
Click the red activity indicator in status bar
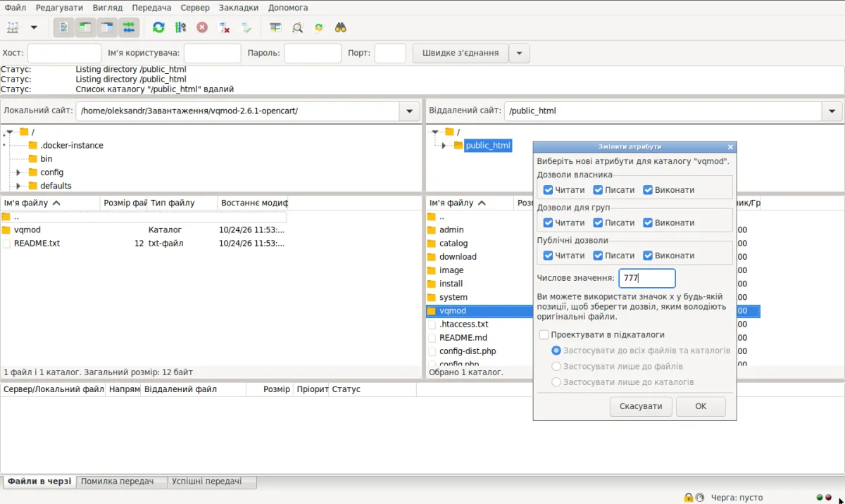pyautogui.click(x=829, y=498)
